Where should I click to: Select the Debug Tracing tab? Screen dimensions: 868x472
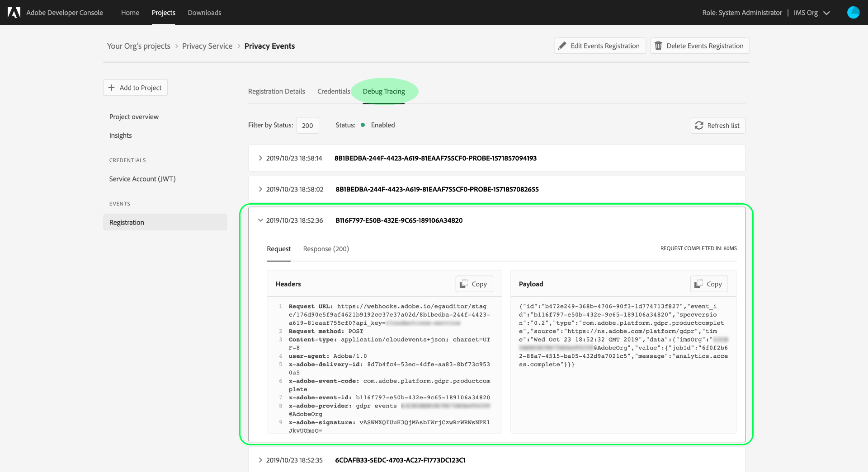[x=384, y=91]
